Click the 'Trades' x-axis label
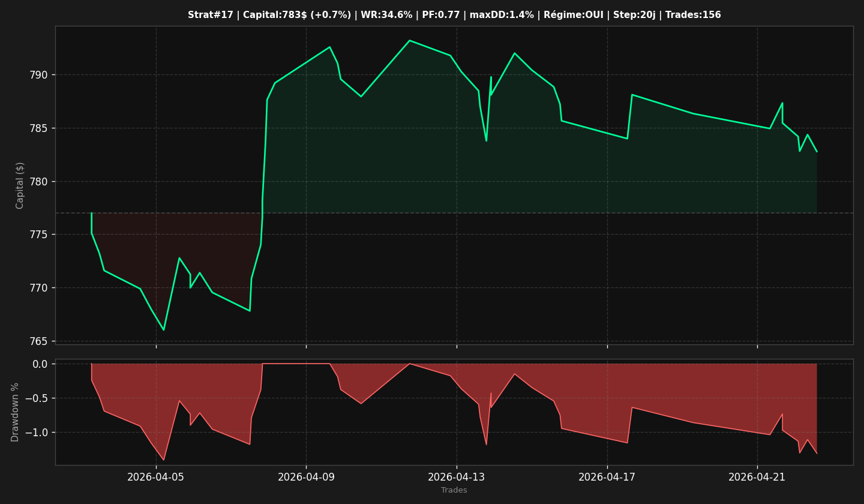The image size is (864, 504). pos(454,490)
